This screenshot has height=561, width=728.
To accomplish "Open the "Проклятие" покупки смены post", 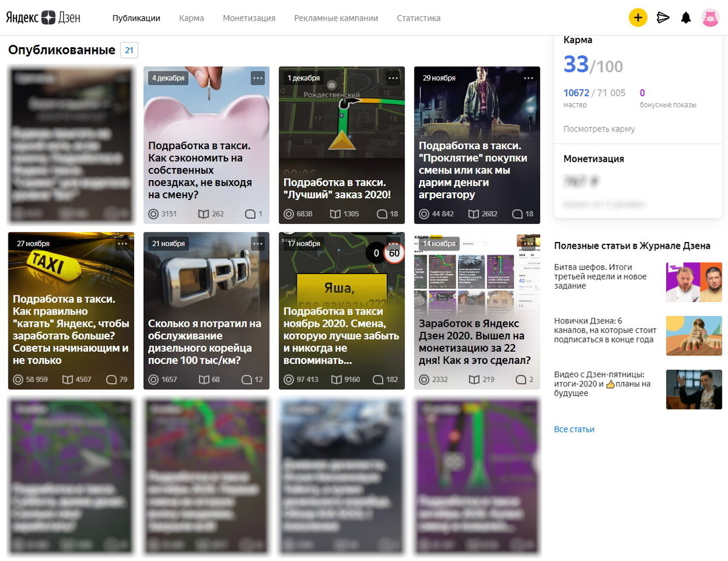I will point(473,170).
